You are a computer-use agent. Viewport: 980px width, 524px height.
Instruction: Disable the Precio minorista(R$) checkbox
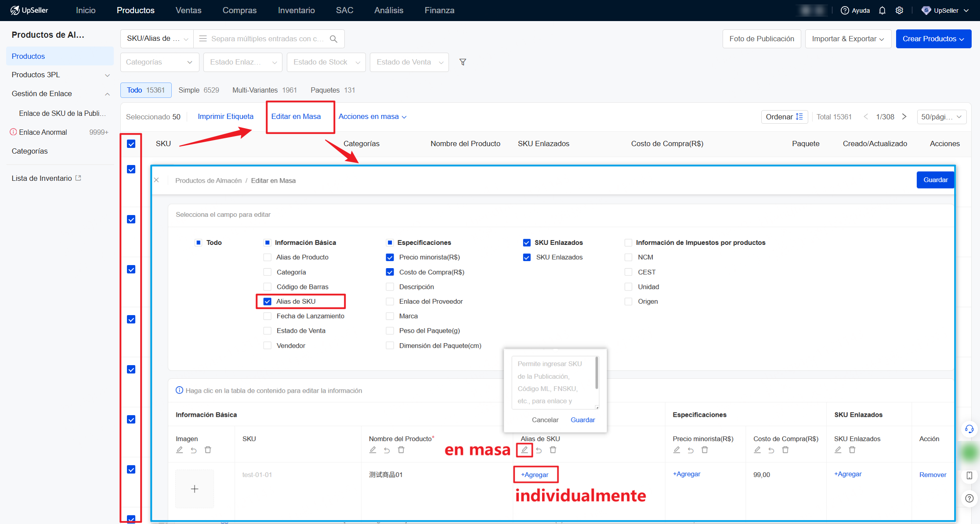pyautogui.click(x=390, y=257)
